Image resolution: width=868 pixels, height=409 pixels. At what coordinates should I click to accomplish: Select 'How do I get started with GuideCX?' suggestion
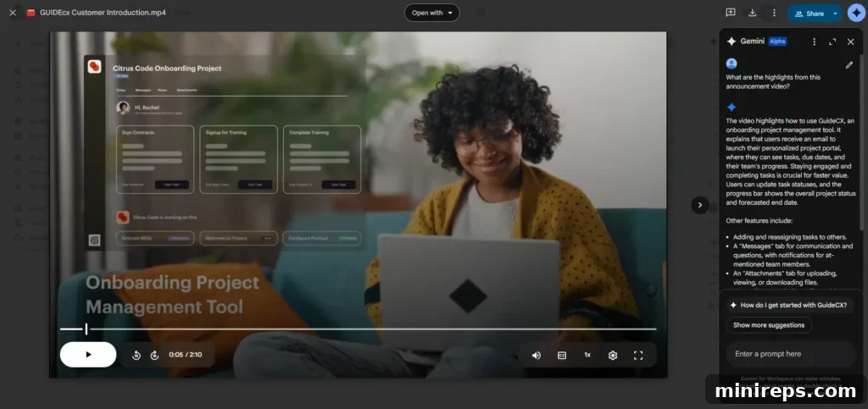[x=789, y=305]
